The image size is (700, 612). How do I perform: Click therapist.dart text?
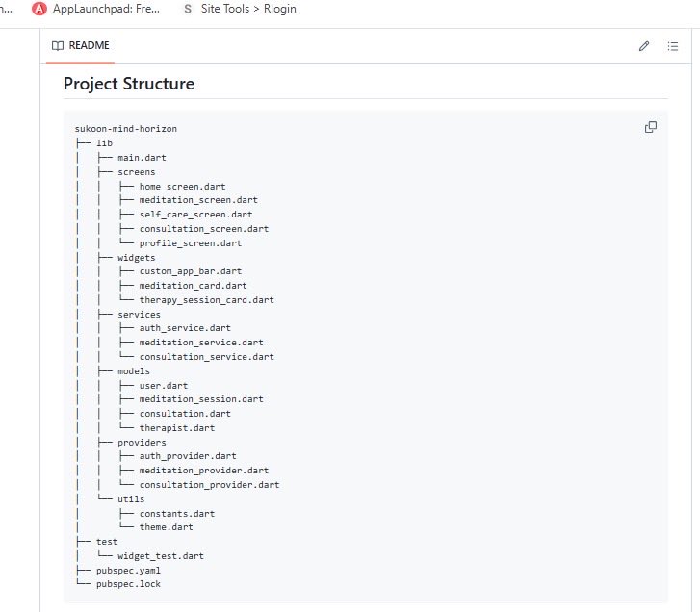[x=177, y=428]
